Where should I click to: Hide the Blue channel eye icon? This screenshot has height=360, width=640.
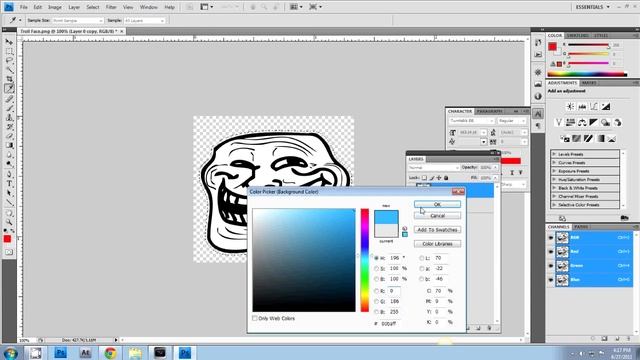point(551,280)
